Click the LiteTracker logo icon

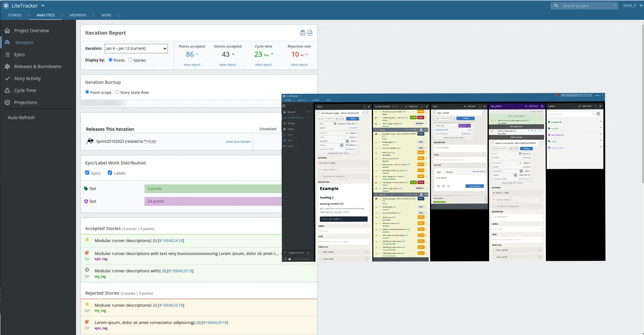(6, 6)
